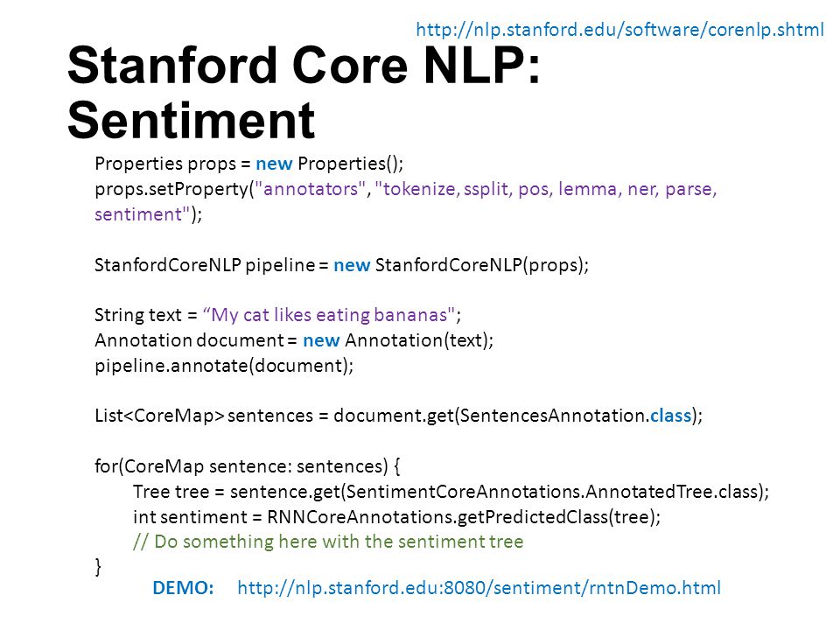This screenshot has width=840, height=630.
Task: Click the 'Sentiment' heading word
Action: [192, 120]
